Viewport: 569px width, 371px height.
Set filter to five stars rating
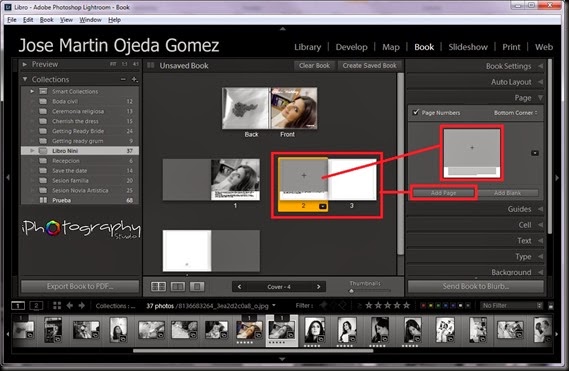click(x=406, y=306)
